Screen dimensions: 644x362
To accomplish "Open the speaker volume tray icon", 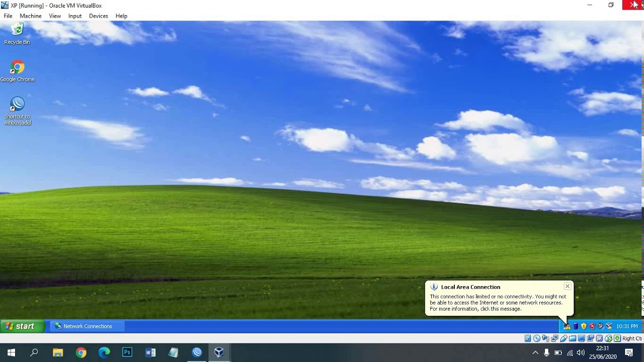I will pyautogui.click(x=581, y=353).
